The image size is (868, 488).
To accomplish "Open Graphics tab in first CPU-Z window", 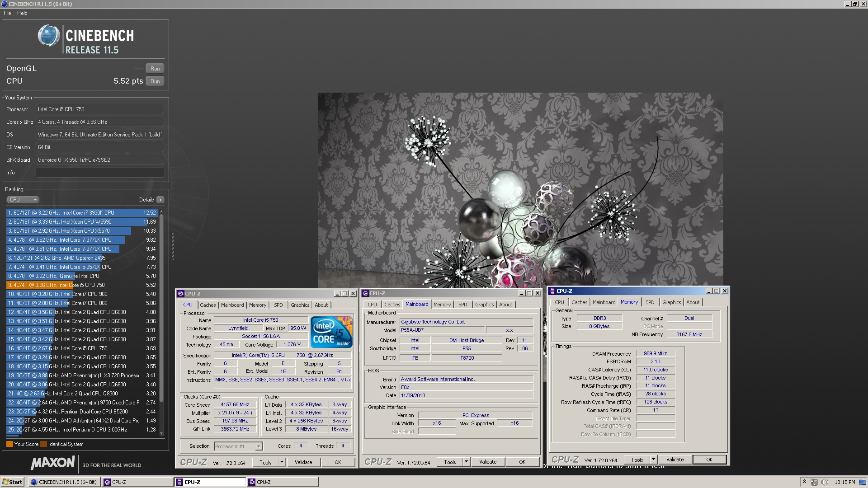I will [x=300, y=305].
